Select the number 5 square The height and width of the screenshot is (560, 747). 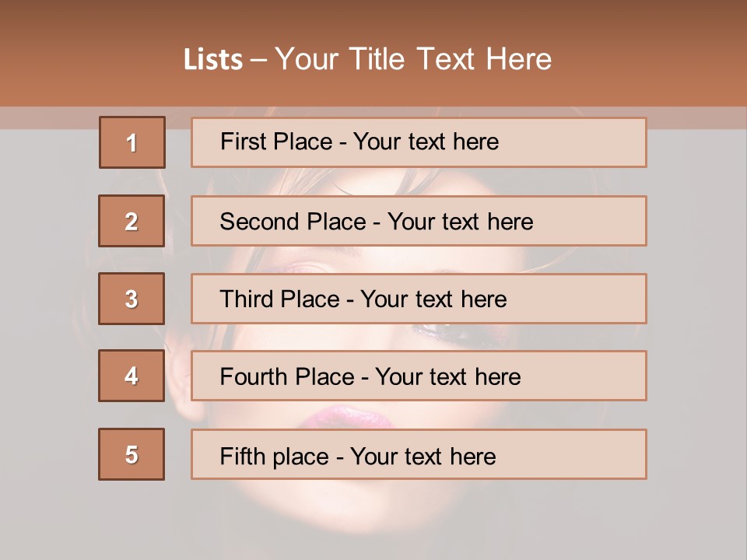(132, 454)
